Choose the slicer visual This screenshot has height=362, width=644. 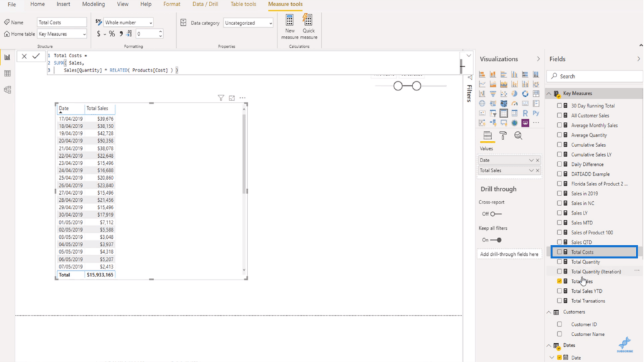(493, 113)
